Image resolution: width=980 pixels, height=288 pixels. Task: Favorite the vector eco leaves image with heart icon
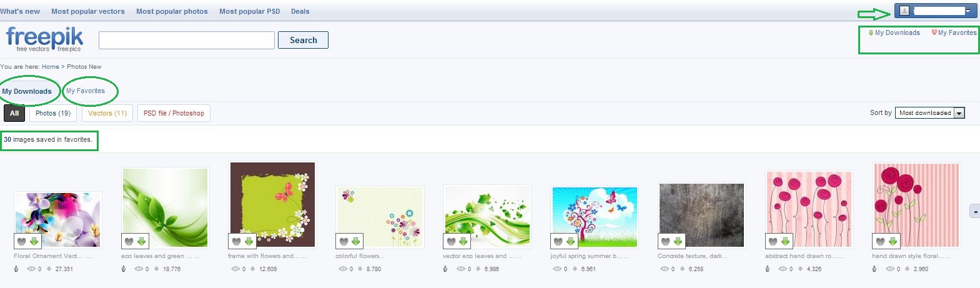point(451,241)
